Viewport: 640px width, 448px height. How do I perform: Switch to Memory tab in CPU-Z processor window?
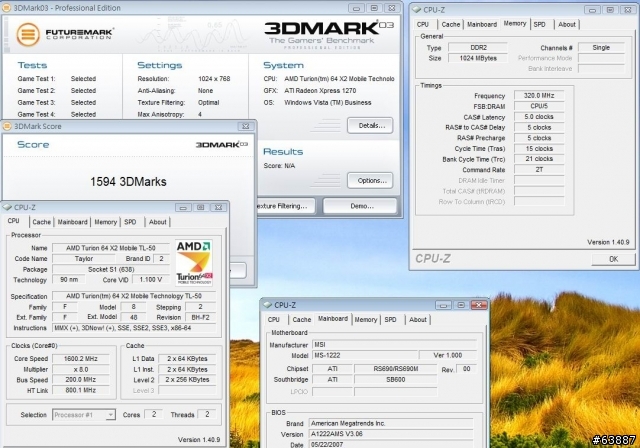tap(106, 222)
